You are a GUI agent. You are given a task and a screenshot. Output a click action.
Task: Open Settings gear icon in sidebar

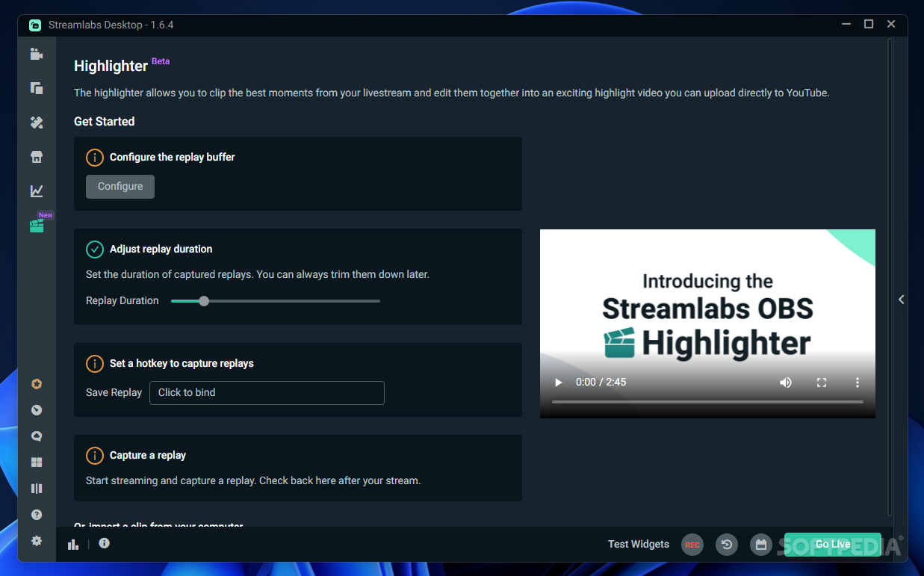coord(37,541)
